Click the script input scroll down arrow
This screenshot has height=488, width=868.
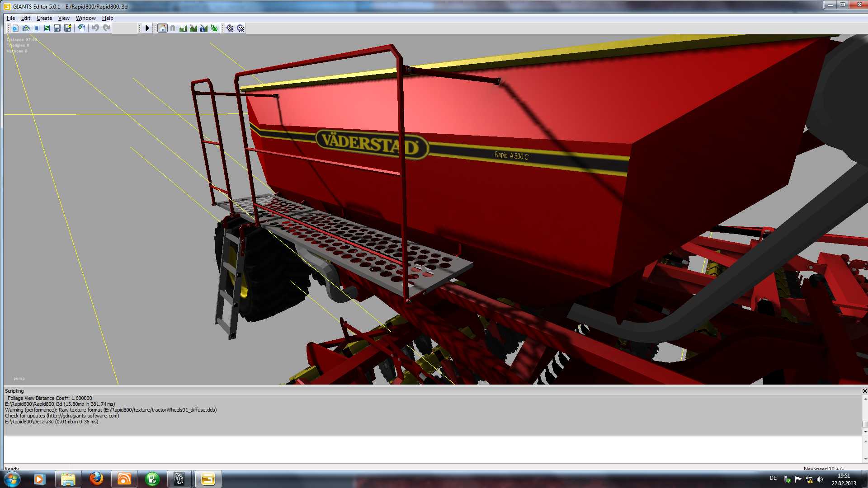click(865, 459)
